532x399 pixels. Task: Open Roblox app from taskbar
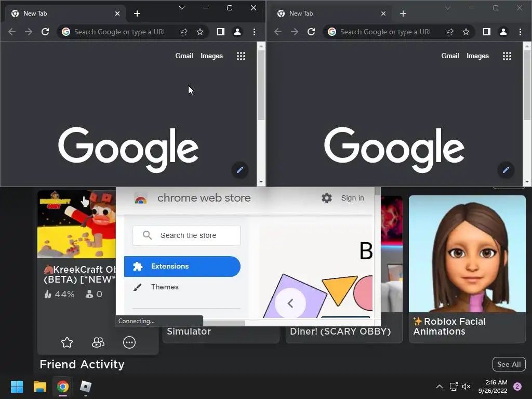(x=86, y=387)
